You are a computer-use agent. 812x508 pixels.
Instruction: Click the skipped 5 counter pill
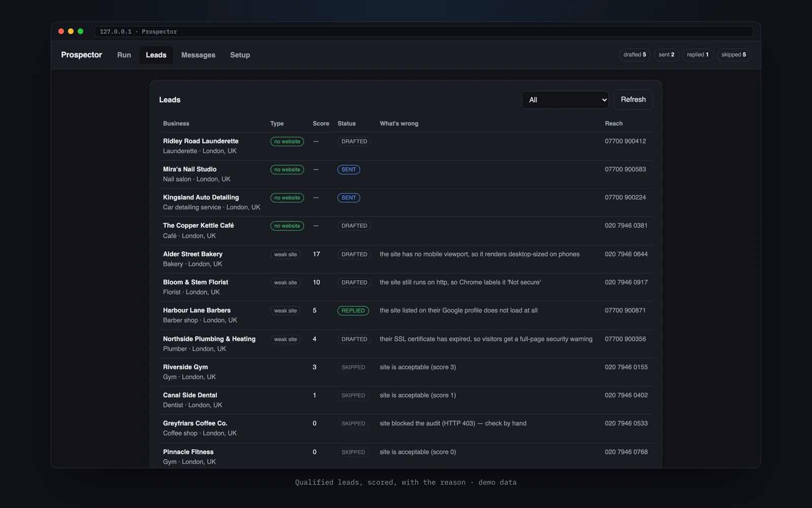pyautogui.click(x=733, y=55)
